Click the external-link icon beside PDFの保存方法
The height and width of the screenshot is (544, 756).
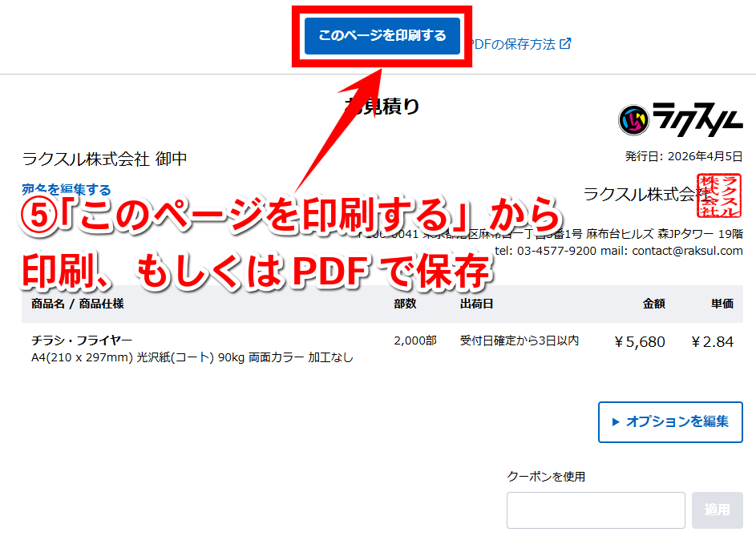565,44
